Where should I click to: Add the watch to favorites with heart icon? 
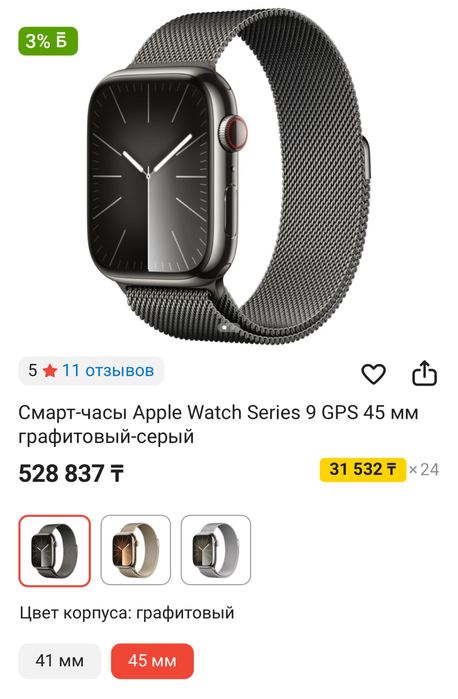point(373,374)
